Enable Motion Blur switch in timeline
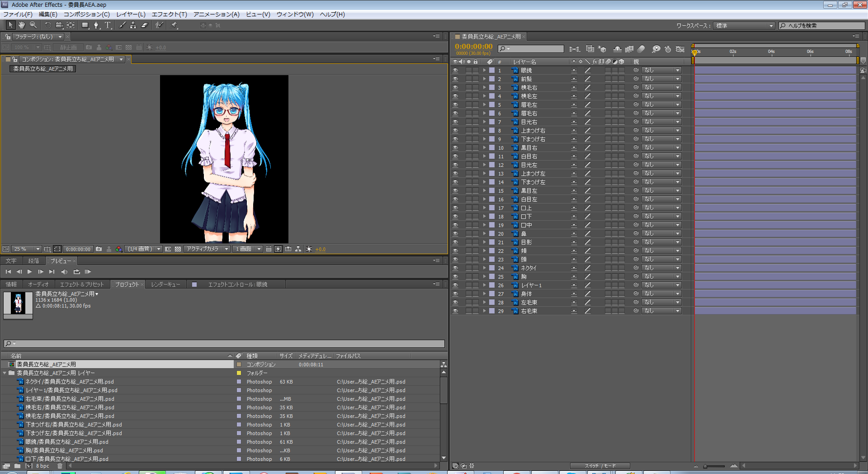The height and width of the screenshot is (474, 868). pyautogui.click(x=641, y=49)
